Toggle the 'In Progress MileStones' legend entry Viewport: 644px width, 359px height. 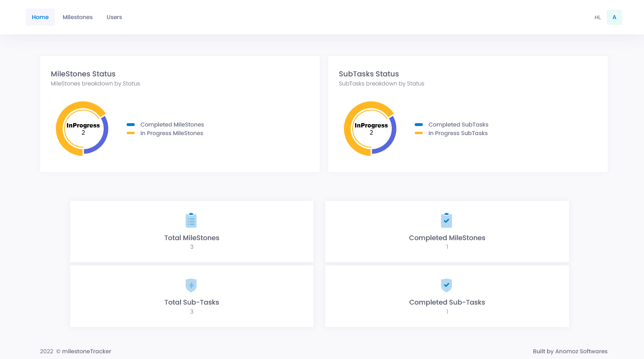click(171, 133)
